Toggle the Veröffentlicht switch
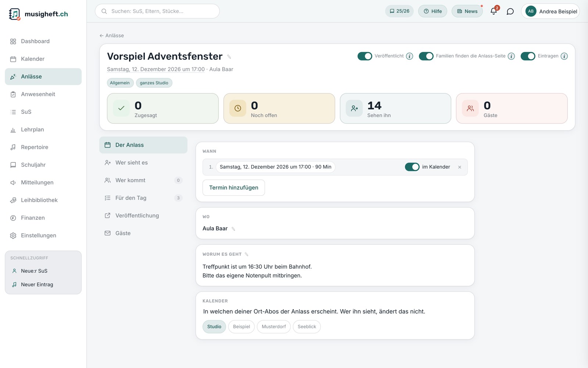 click(x=365, y=56)
